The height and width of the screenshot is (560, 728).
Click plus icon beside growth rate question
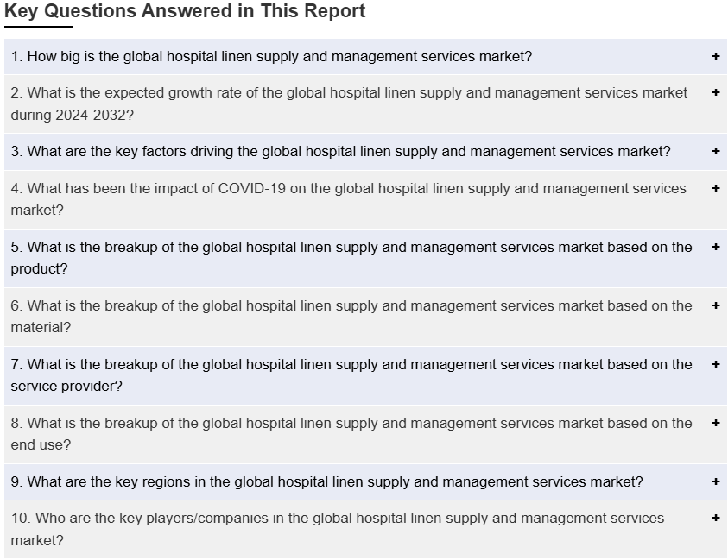tap(715, 92)
